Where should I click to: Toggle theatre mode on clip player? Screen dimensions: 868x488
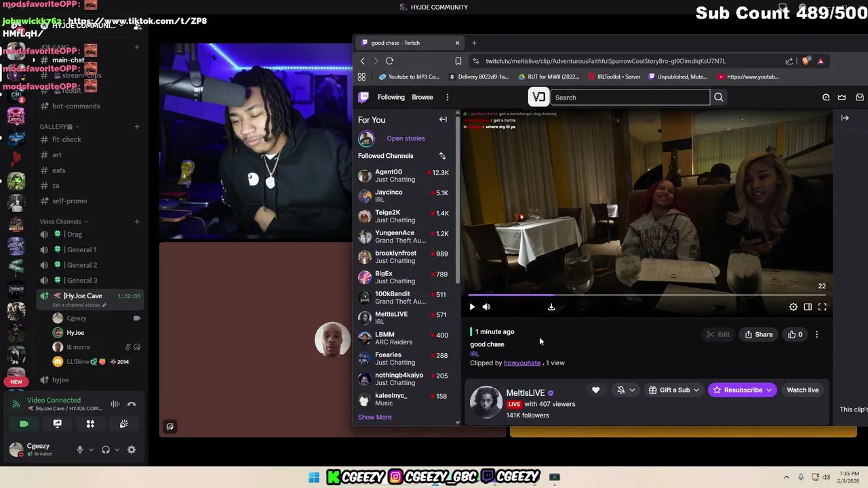point(808,307)
